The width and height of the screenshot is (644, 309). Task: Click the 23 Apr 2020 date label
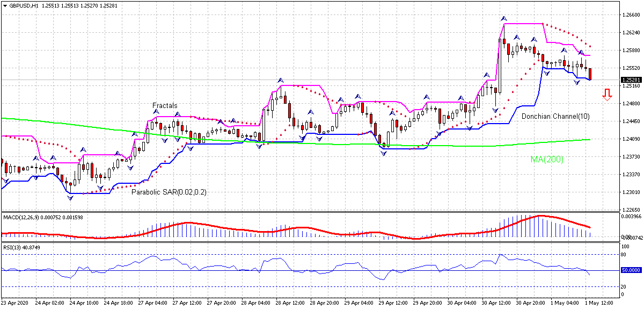[16, 304]
